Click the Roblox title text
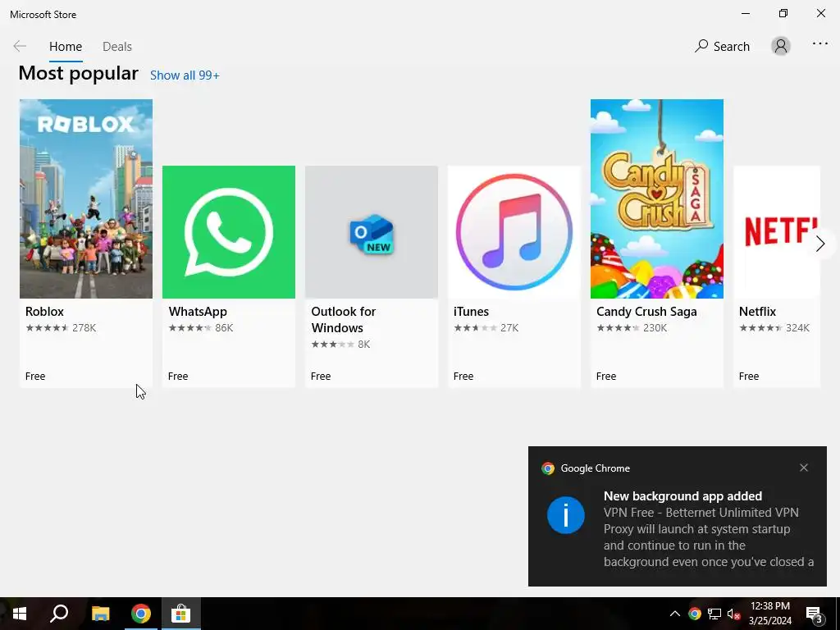Viewport: 840px width, 630px height. pyautogui.click(x=44, y=311)
